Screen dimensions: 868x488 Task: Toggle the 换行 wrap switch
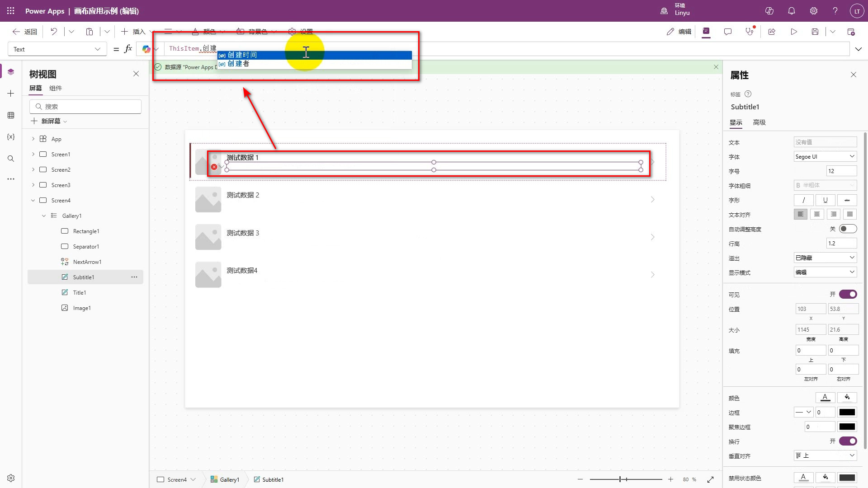[848, 441]
